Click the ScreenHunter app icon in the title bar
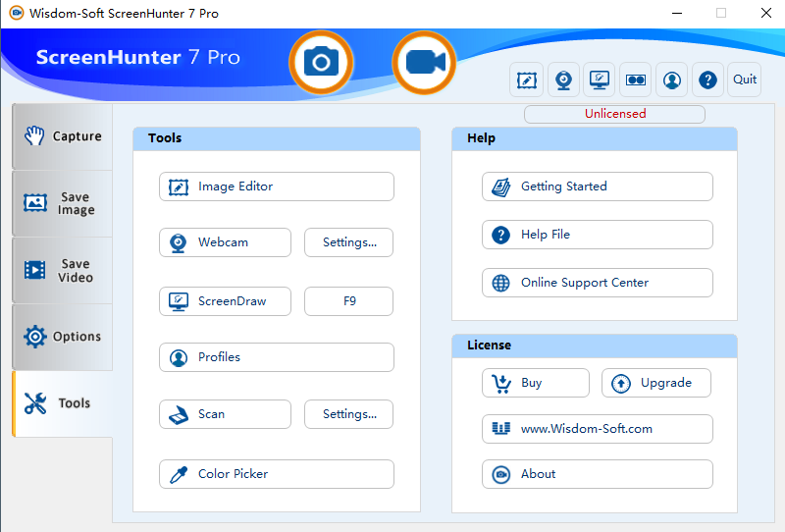Viewport: 785px width, 532px height. [17, 13]
